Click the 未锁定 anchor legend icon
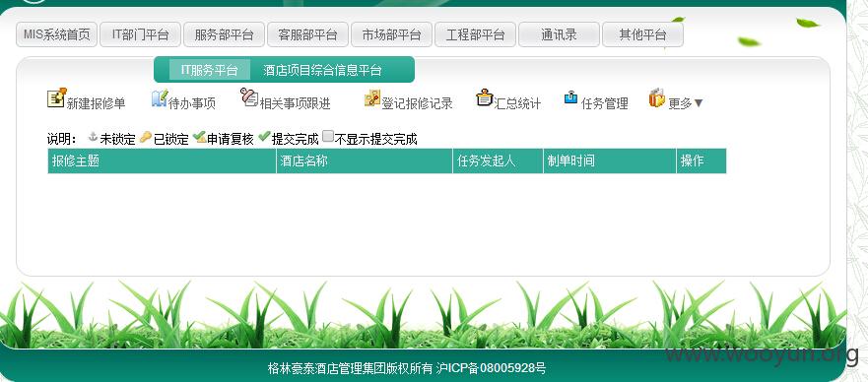 click(x=93, y=137)
